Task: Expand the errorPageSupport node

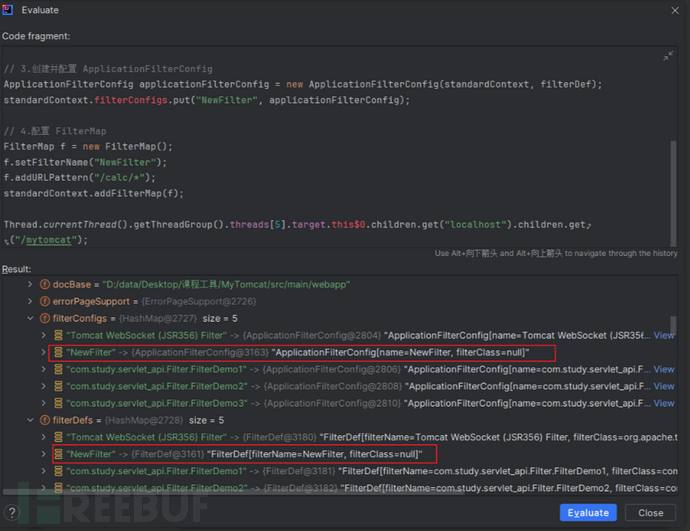Action: click(29, 301)
